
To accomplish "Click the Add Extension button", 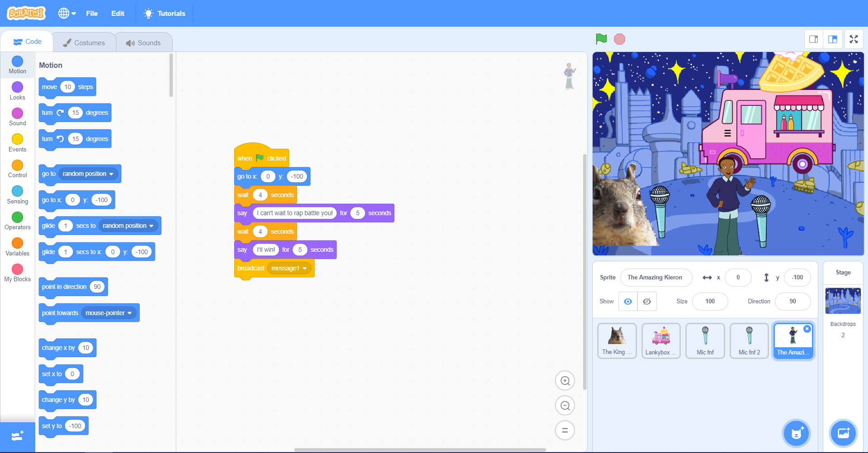I will pyautogui.click(x=18, y=437).
